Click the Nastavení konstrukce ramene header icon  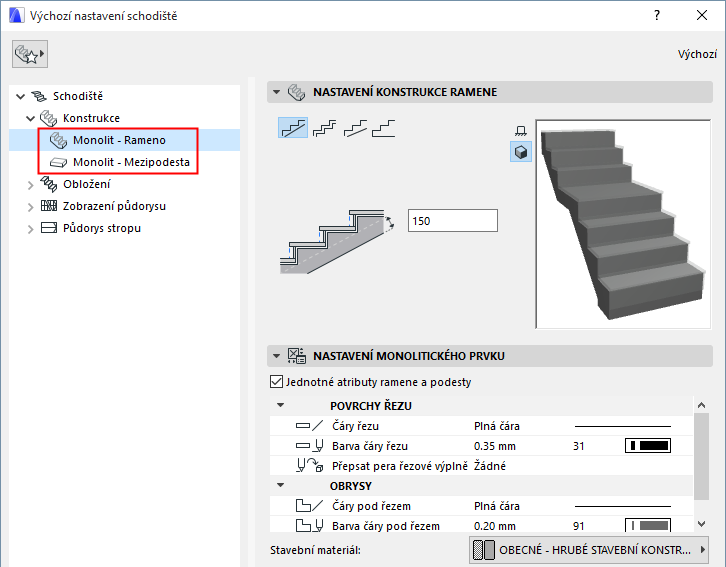296,92
